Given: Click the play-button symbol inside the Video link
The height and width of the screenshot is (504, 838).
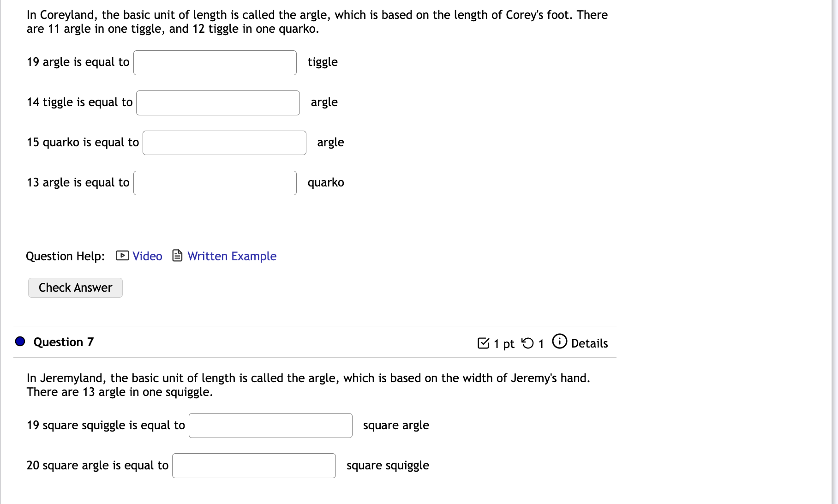Looking at the screenshot, I should pyautogui.click(x=121, y=256).
